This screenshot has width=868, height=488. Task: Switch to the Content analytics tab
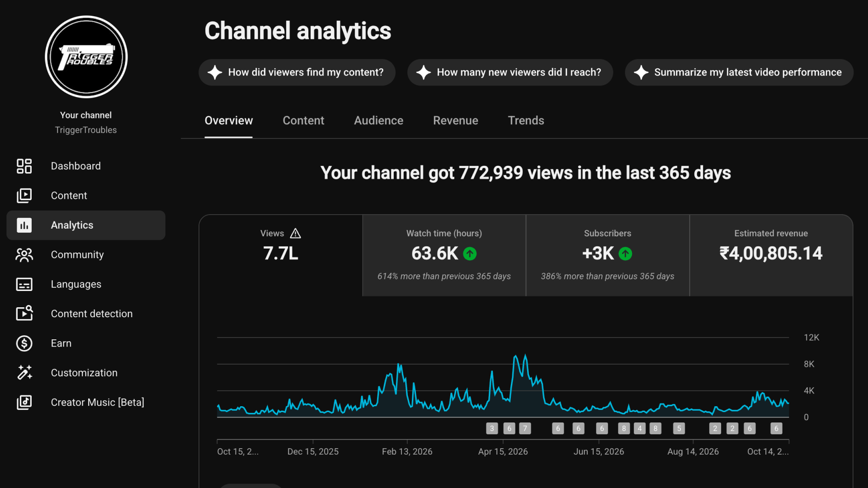(303, 121)
